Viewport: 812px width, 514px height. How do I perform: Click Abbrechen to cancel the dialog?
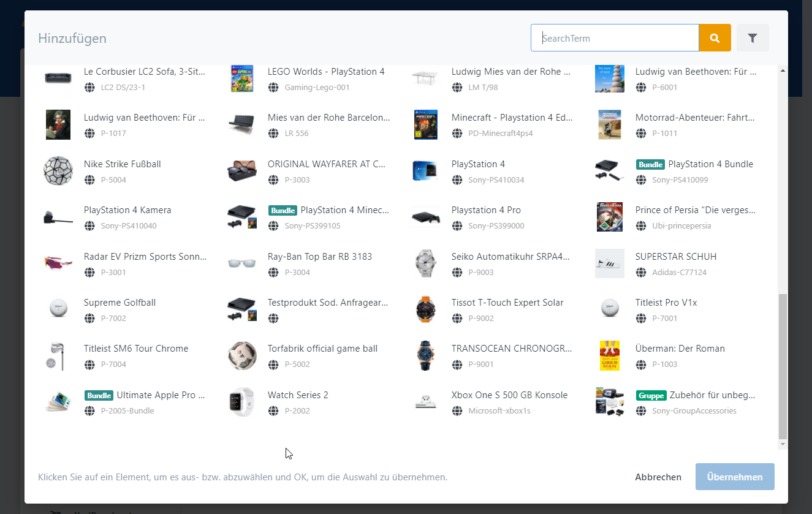[x=658, y=477]
